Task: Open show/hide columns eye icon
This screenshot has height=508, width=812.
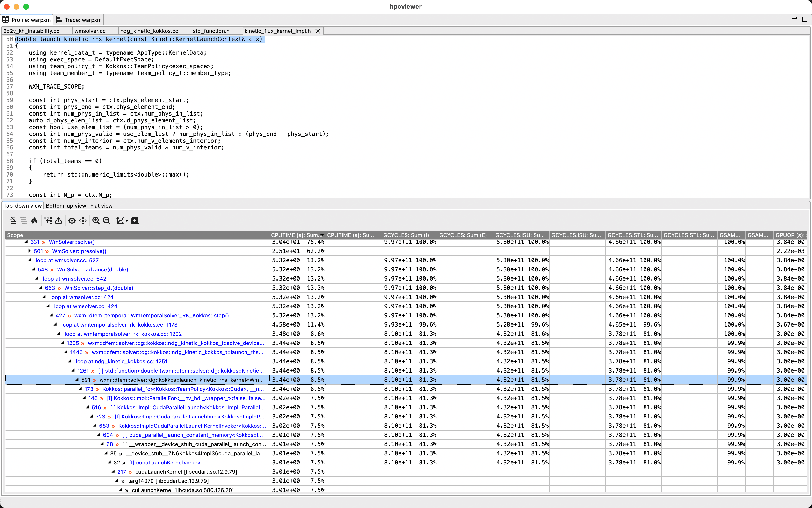Action: click(x=72, y=221)
